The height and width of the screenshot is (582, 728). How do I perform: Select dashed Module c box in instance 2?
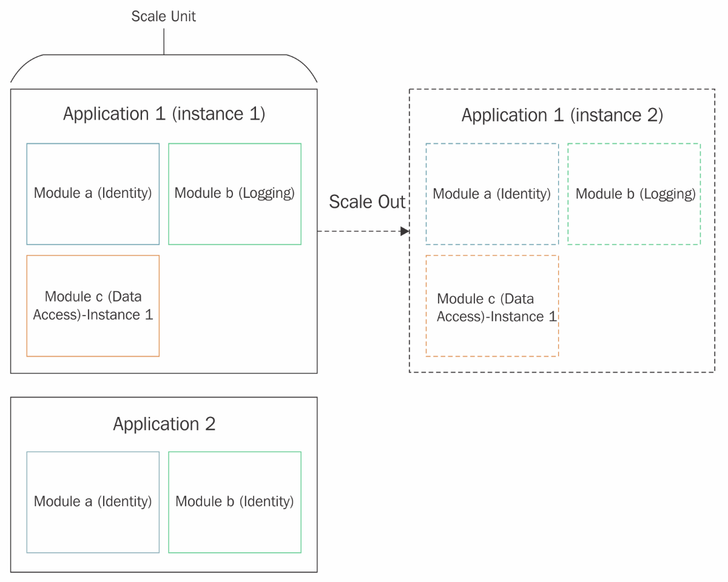click(492, 306)
